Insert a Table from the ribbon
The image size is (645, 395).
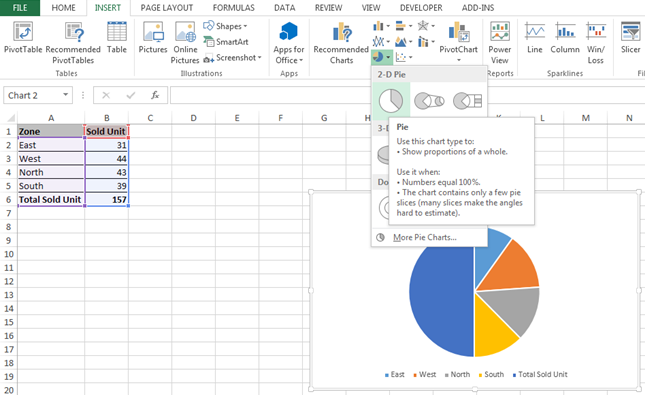click(117, 38)
